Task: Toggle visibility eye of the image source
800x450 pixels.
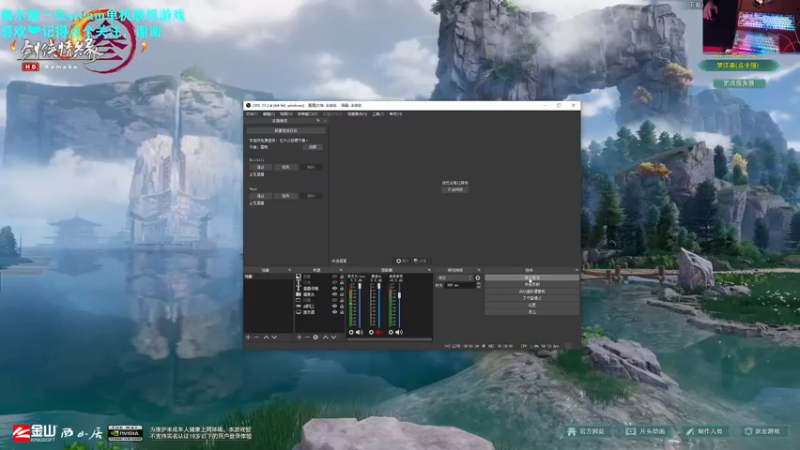Action: point(335,277)
